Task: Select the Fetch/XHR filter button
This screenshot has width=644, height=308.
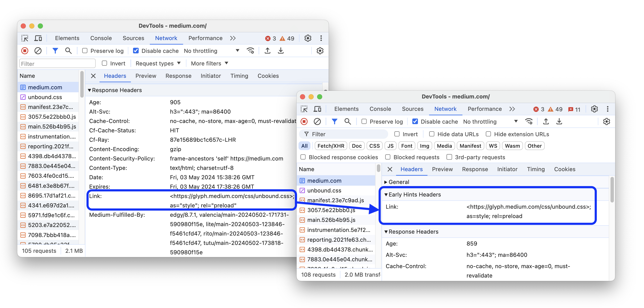Action: point(331,146)
